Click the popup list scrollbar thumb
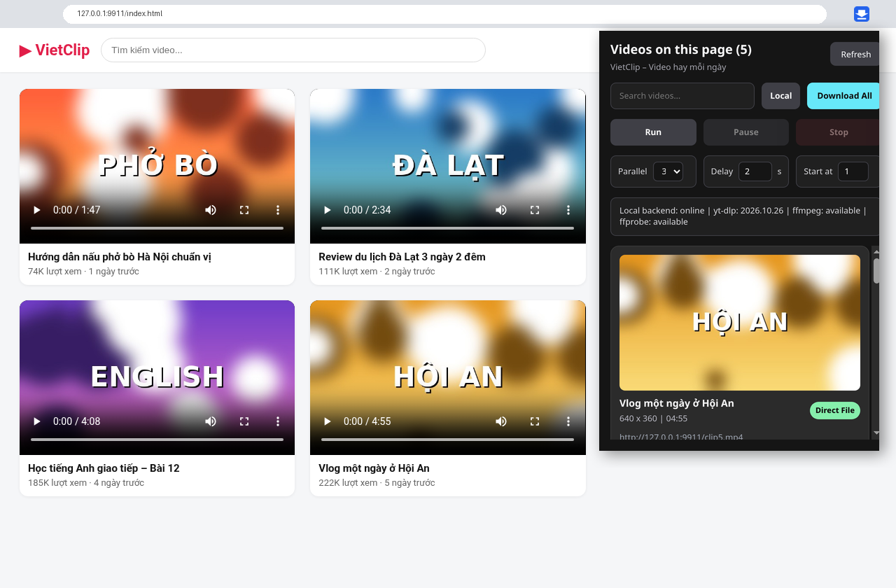The height and width of the screenshot is (588, 896). pos(876,271)
